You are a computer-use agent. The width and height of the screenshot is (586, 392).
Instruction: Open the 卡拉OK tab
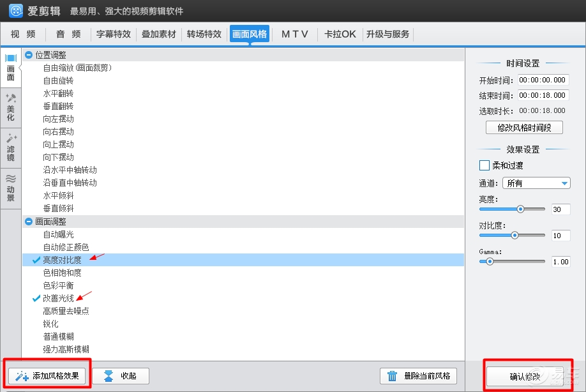tap(340, 34)
